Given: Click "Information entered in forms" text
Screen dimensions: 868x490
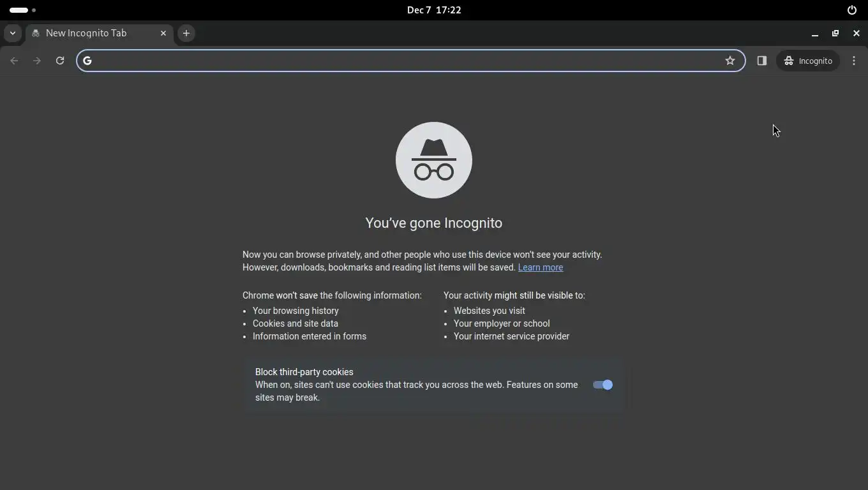Looking at the screenshot, I should click(x=310, y=336).
